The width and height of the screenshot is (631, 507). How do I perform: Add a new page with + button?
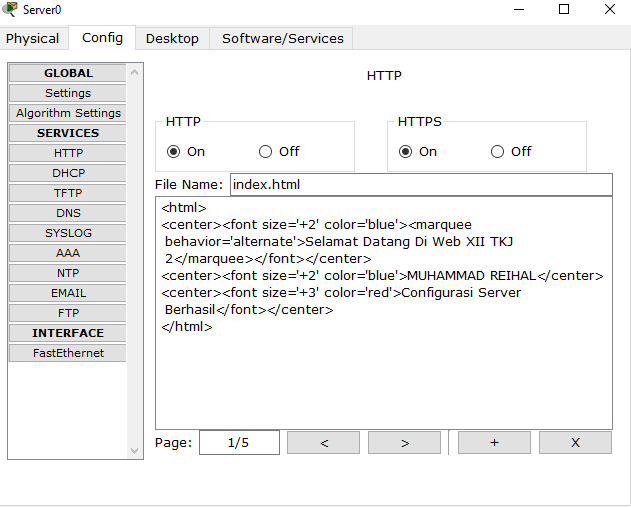494,443
